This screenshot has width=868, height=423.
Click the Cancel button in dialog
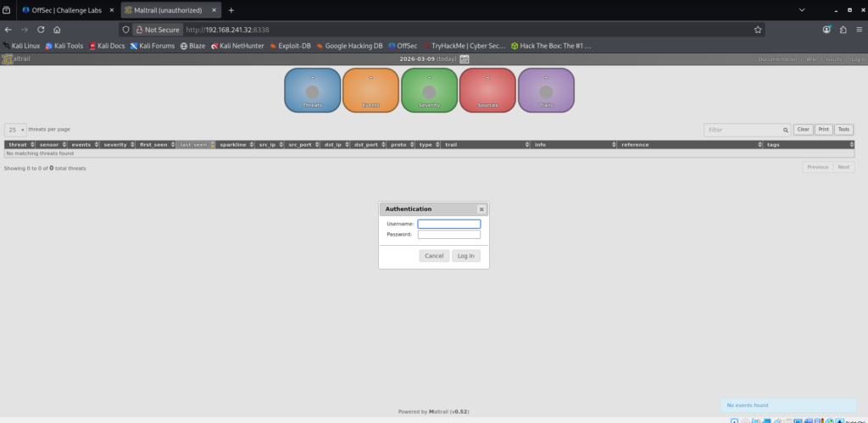(x=434, y=255)
